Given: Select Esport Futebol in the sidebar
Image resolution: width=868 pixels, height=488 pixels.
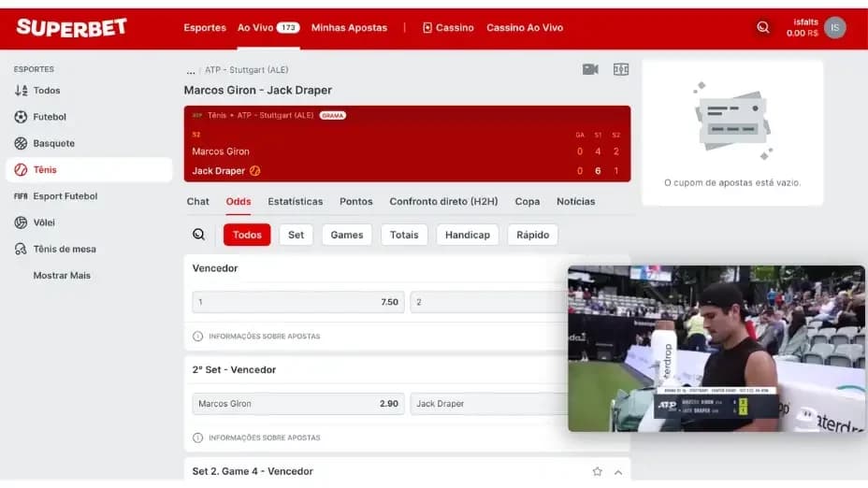Looking at the screenshot, I should point(89,196).
